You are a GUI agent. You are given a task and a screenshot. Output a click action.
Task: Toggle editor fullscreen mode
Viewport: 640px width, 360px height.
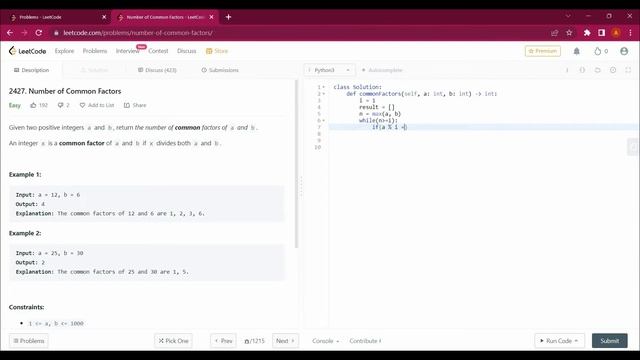[x=628, y=70]
